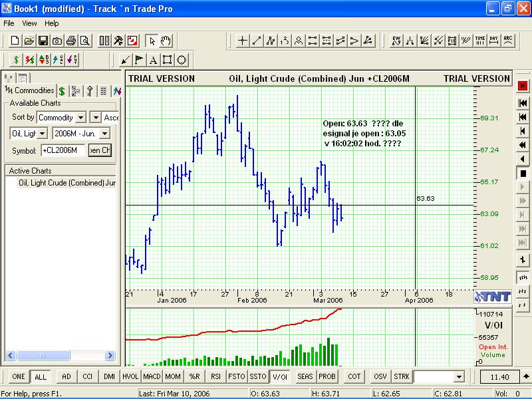The image size is (532, 399).
Task: Toggle the MOM momentum indicator
Action: pyautogui.click(x=173, y=376)
